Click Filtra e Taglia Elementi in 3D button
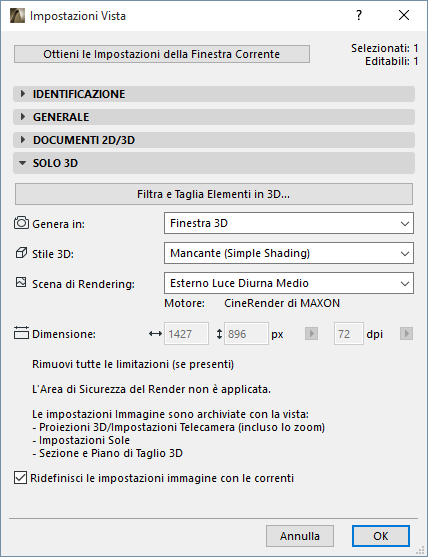This screenshot has width=428, height=557. [214, 194]
